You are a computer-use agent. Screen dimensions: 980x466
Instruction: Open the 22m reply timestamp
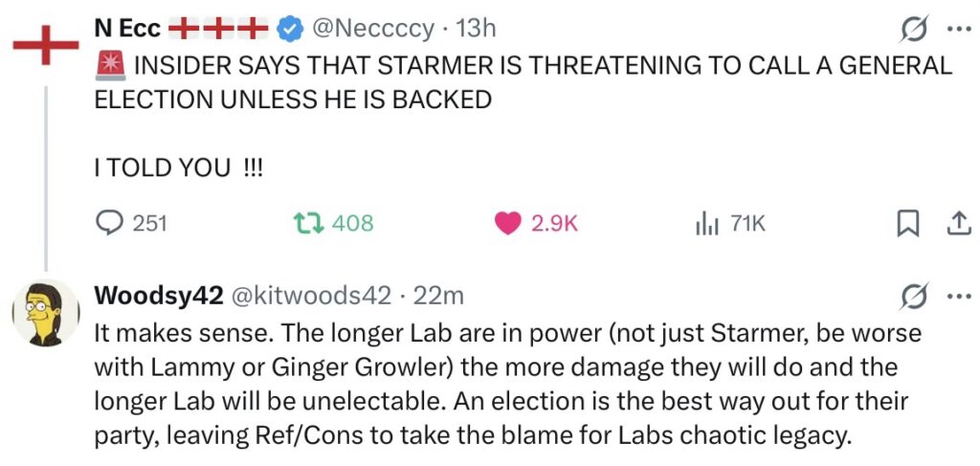point(435,297)
